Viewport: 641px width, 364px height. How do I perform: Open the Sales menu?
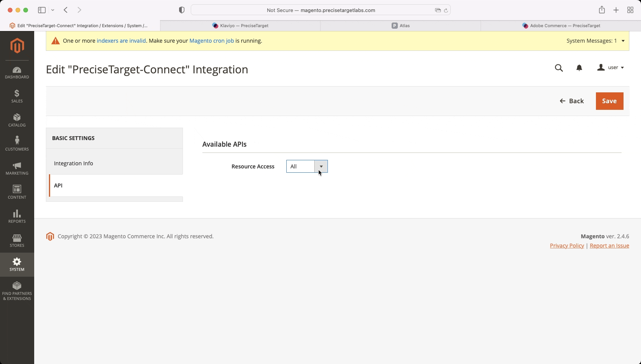(x=17, y=96)
